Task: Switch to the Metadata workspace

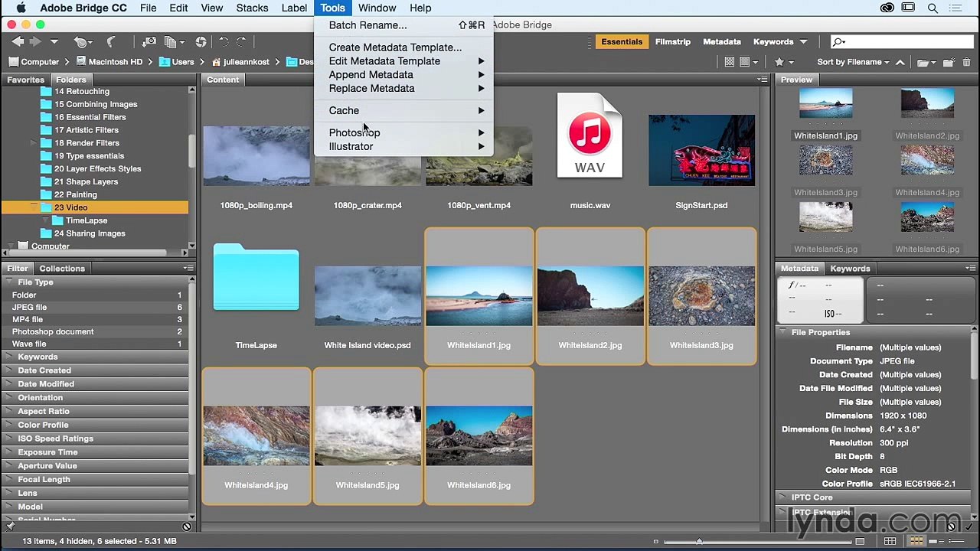Action: [722, 42]
